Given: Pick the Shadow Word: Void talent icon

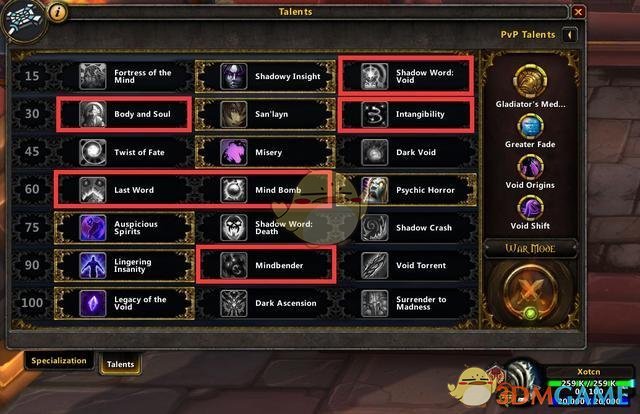Looking at the screenshot, I should click(x=374, y=76).
